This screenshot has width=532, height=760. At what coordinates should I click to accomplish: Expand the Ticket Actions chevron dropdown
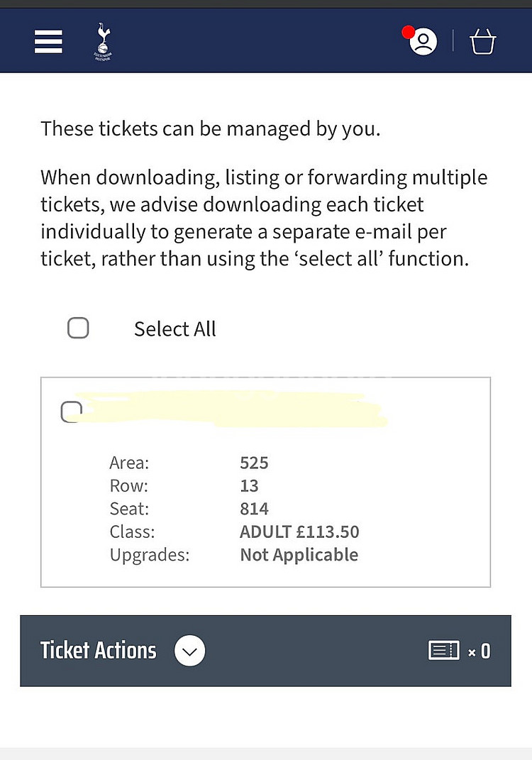[x=190, y=651]
